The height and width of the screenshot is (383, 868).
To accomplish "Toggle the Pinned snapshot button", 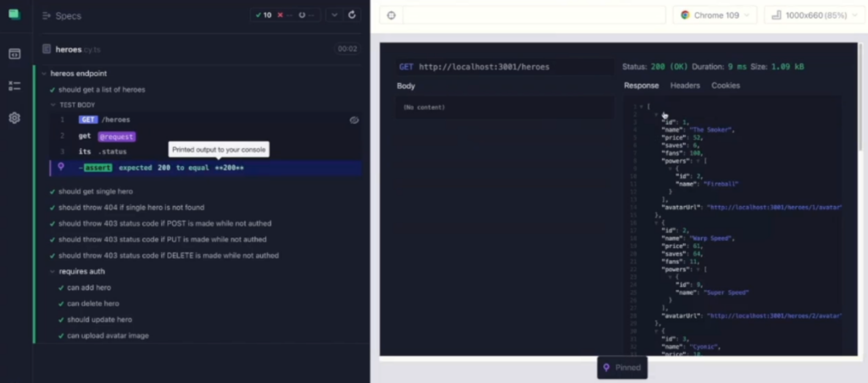I will coord(622,368).
